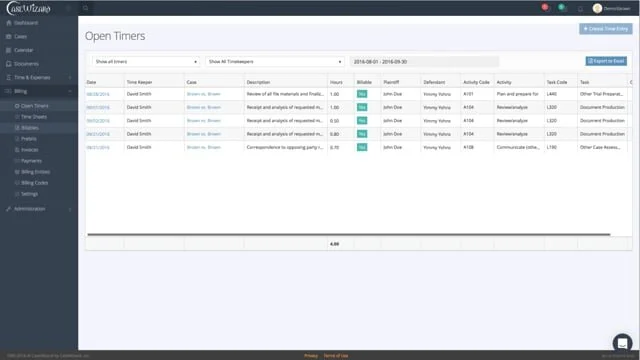Image resolution: width=640 pixels, height=360 pixels.
Task: Open Settings under Billing
Action: 29,194
